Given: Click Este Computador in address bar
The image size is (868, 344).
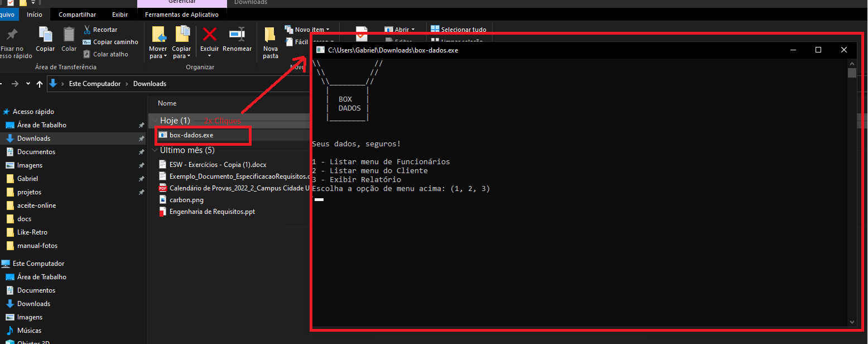Looking at the screenshot, I should 95,84.
